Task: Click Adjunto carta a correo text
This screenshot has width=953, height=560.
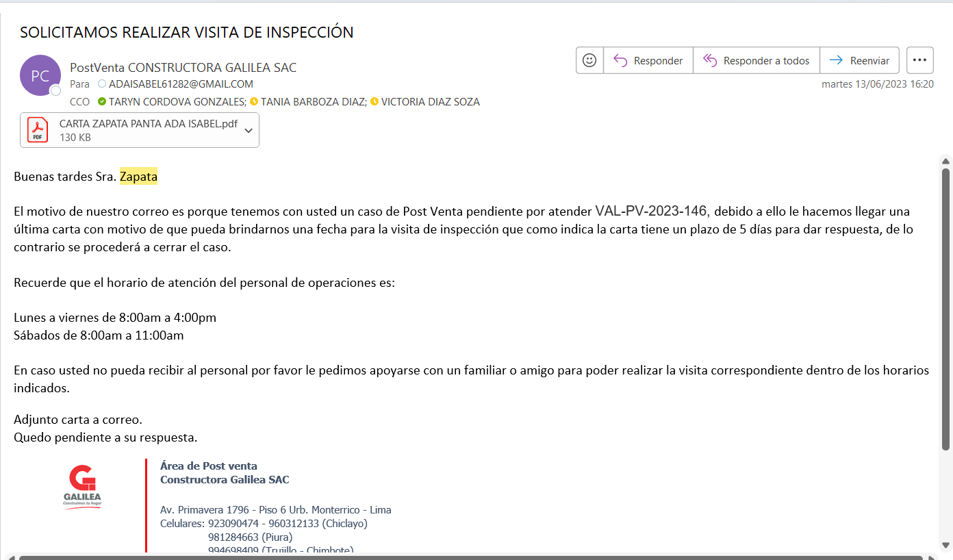Action: (78, 420)
